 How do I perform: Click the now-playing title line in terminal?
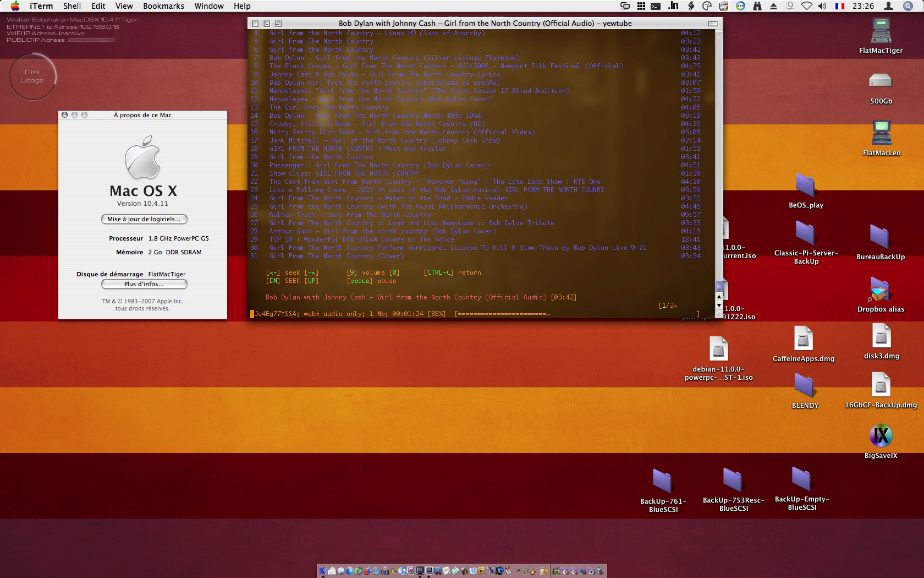421,297
